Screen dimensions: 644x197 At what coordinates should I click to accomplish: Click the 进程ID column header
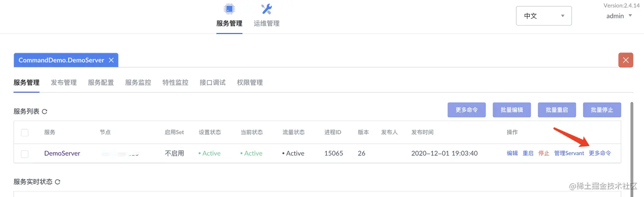pos(333,133)
